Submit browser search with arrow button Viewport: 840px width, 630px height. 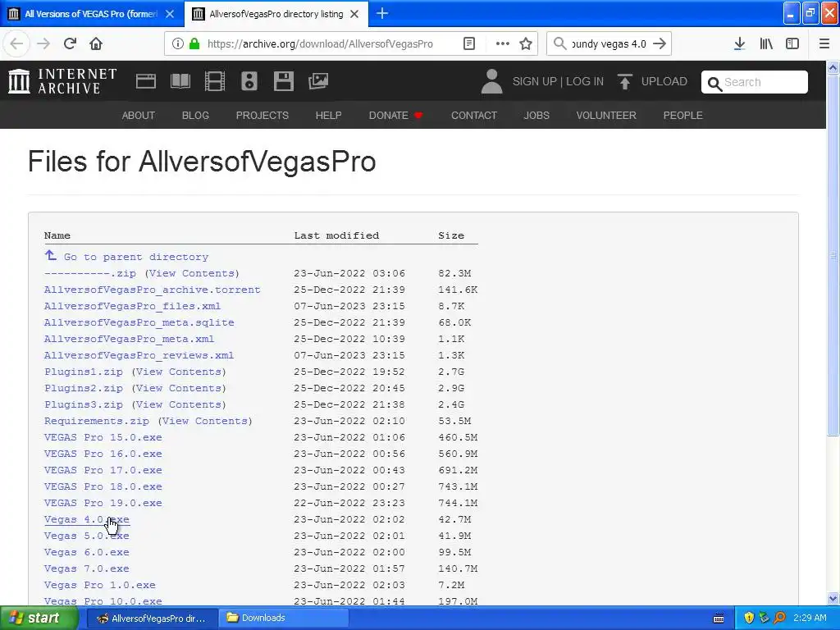[660, 43]
